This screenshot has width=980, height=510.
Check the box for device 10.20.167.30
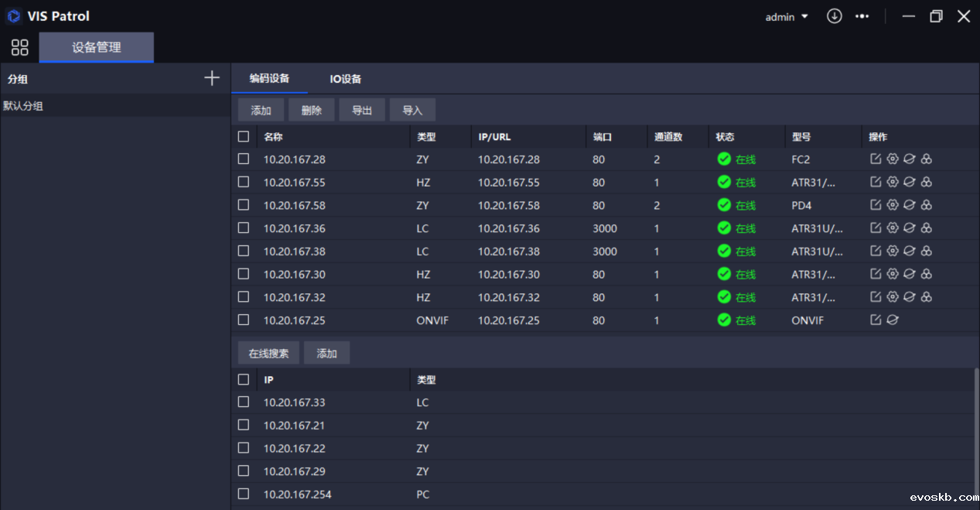coord(244,274)
